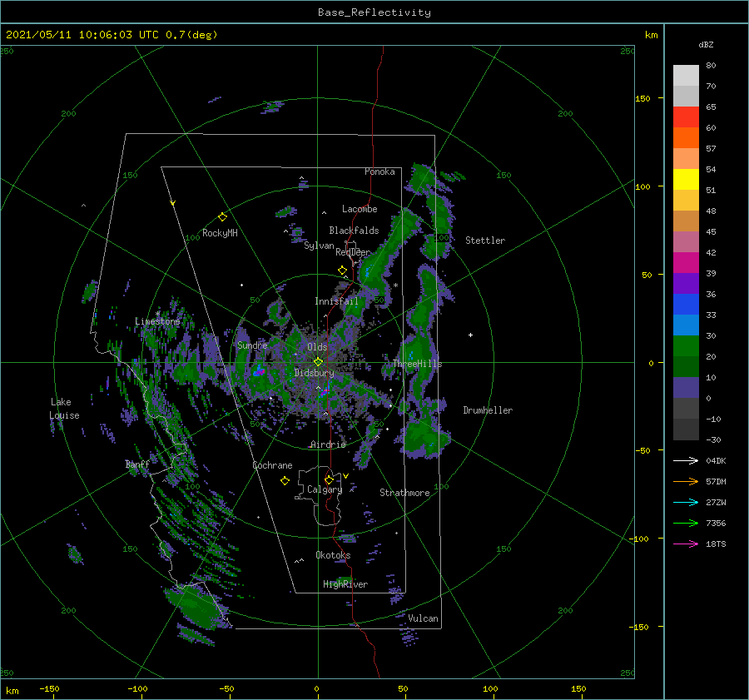749x700 pixels.
Task: Click the Vulcan city label
Action: pyautogui.click(x=424, y=618)
